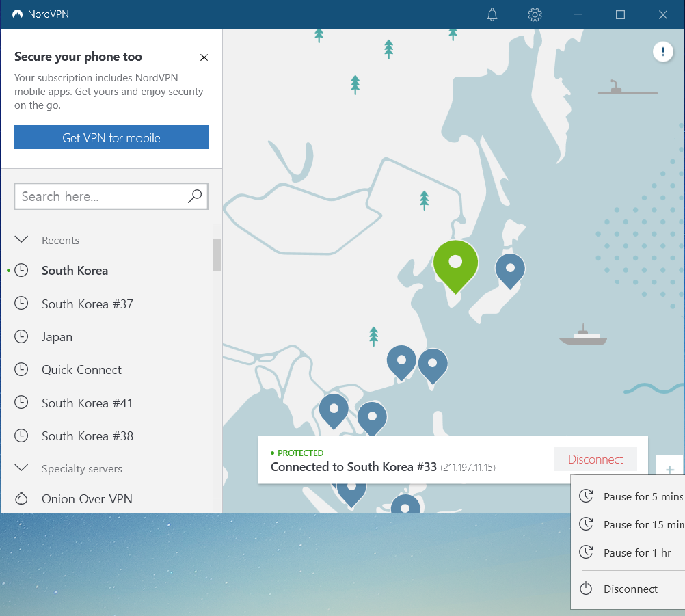Click clock icon beside South Korea recent

coord(21,270)
